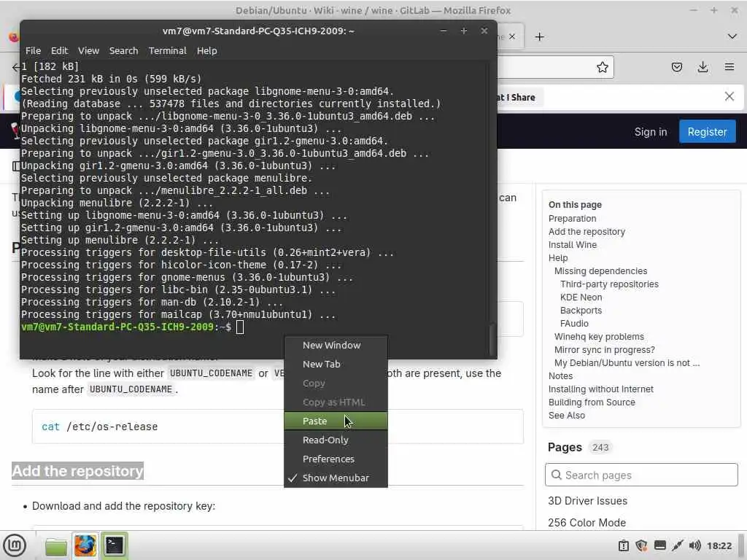Screen dimensions: 747x560
Task: Click the tray icon left of shield
Action: coord(624,545)
